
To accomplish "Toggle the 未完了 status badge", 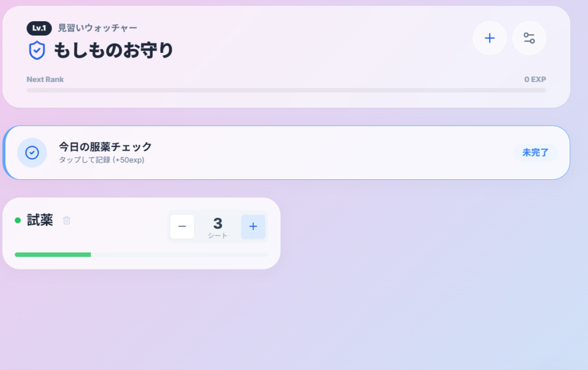I will point(535,153).
